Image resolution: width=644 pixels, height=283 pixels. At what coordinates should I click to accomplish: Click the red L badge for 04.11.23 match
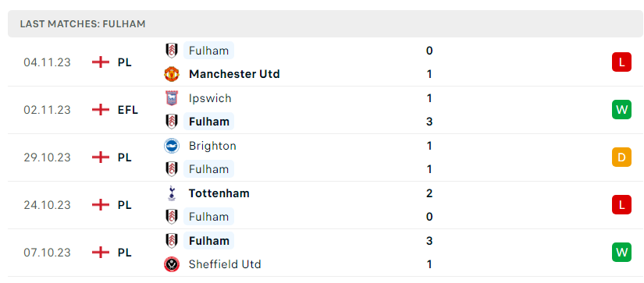(x=621, y=62)
